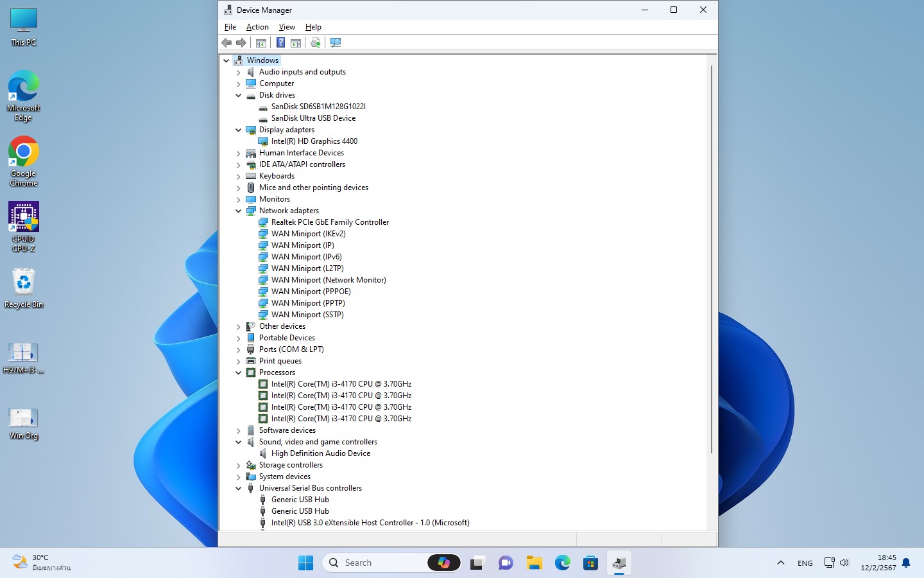Expand Audio inputs and outputs category
This screenshot has height=578, width=924.
[x=239, y=72]
